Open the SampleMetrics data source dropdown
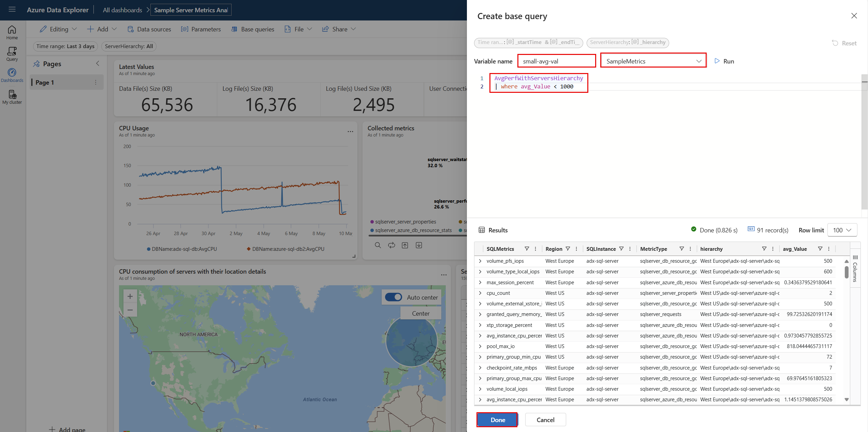The height and width of the screenshot is (432, 868). pyautogui.click(x=653, y=61)
